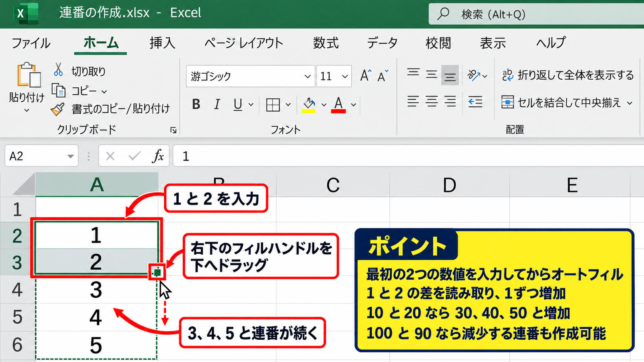644x362 pixels.
Task: Click the Copy icon
Action: [x=59, y=90]
